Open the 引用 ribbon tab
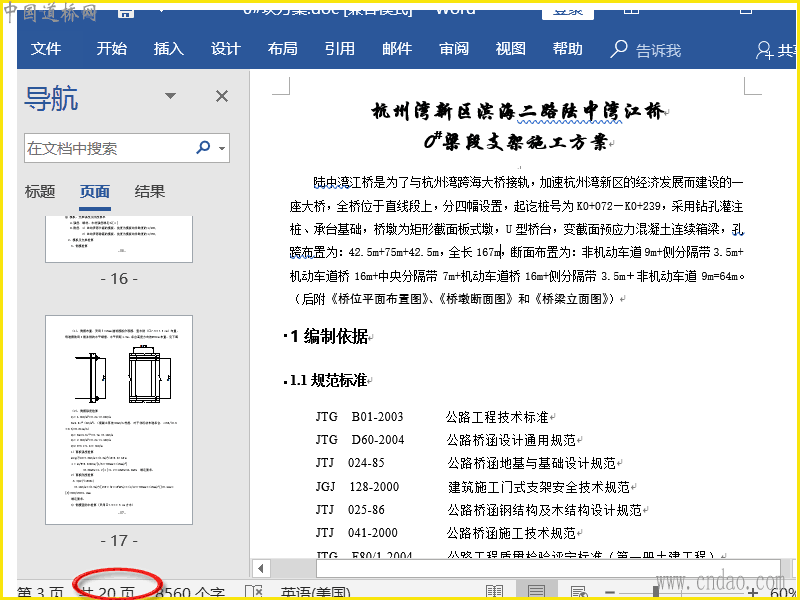The image size is (800, 600). pos(340,49)
